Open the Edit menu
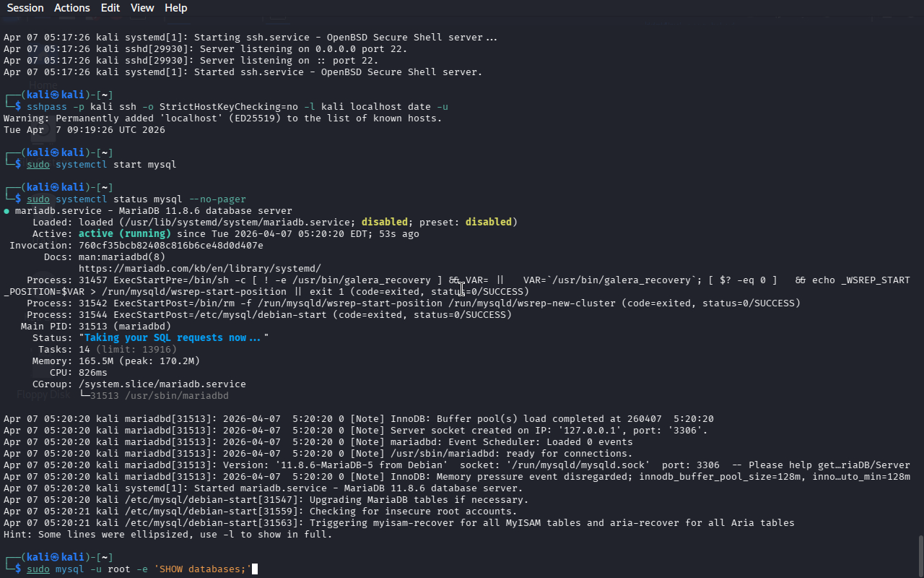Screen dimensions: 924x578 click(110, 8)
